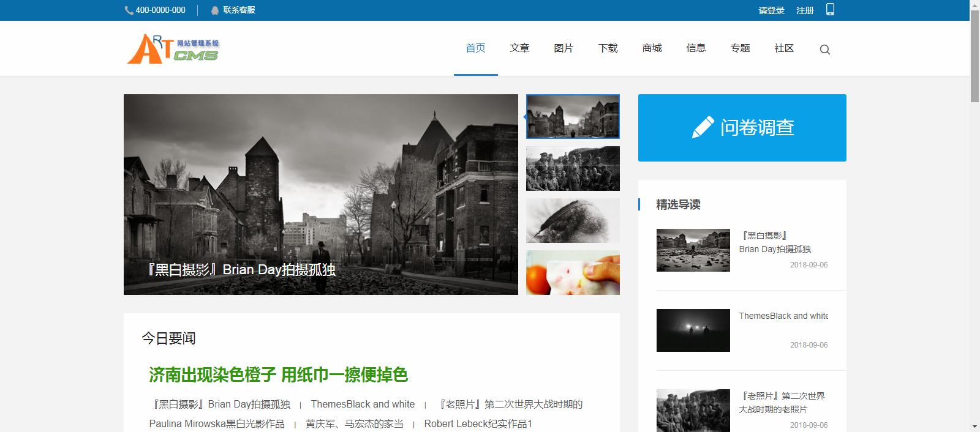Open the 专题 navigation item
Viewport: 980px width, 432px height.
(x=741, y=48)
